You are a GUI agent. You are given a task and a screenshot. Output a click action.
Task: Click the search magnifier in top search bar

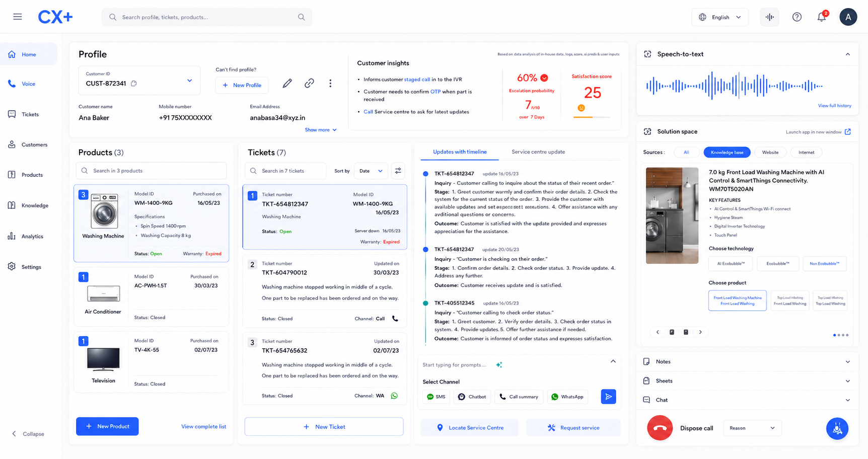pyautogui.click(x=301, y=17)
